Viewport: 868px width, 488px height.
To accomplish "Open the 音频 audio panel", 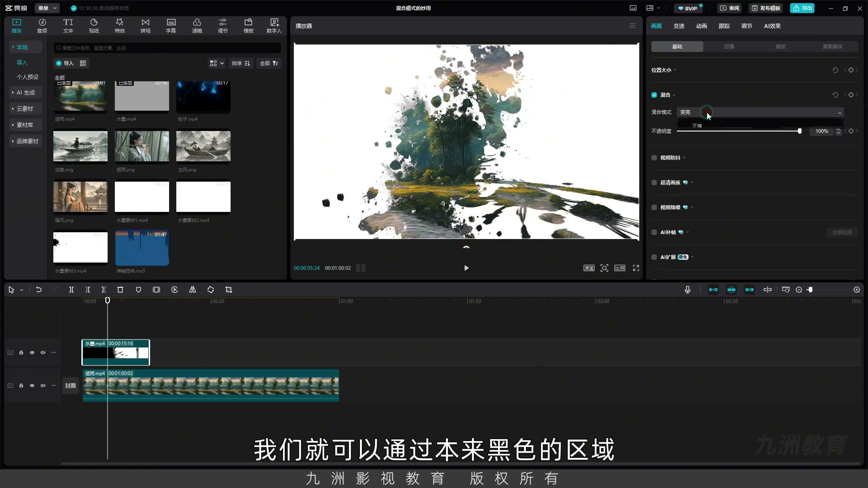I will pyautogui.click(x=42, y=26).
